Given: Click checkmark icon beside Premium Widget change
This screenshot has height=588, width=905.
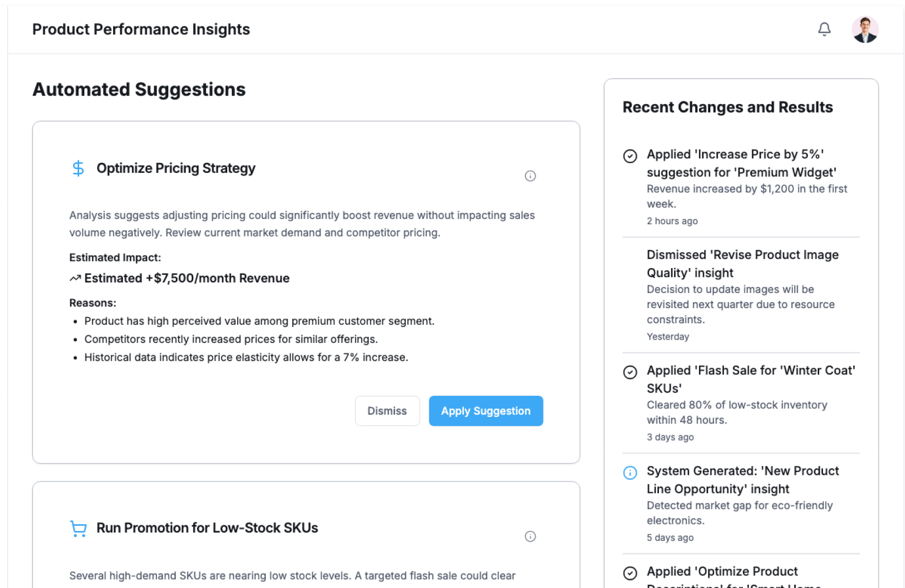Looking at the screenshot, I should [x=630, y=156].
